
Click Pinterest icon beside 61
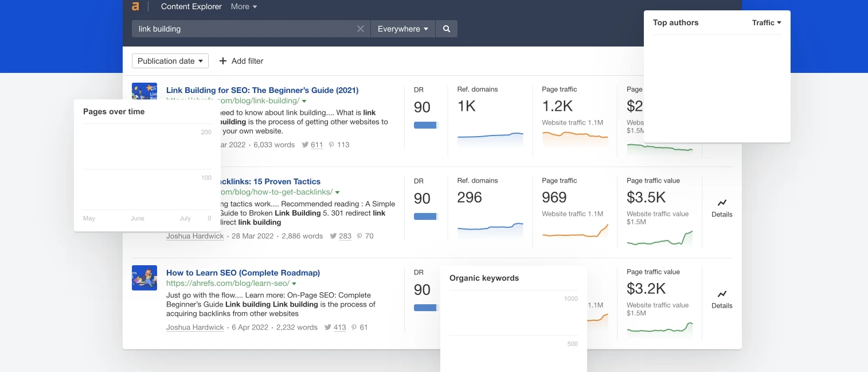[x=354, y=327]
